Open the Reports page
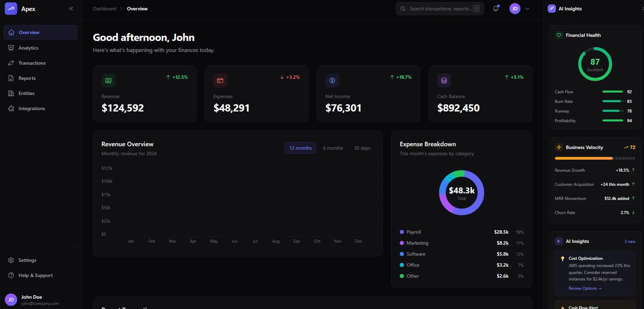 pyautogui.click(x=27, y=78)
